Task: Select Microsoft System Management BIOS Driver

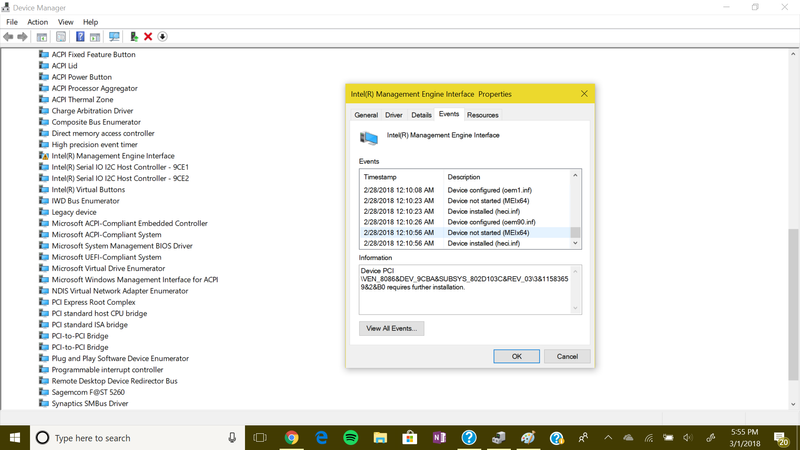Action: pos(122,246)
